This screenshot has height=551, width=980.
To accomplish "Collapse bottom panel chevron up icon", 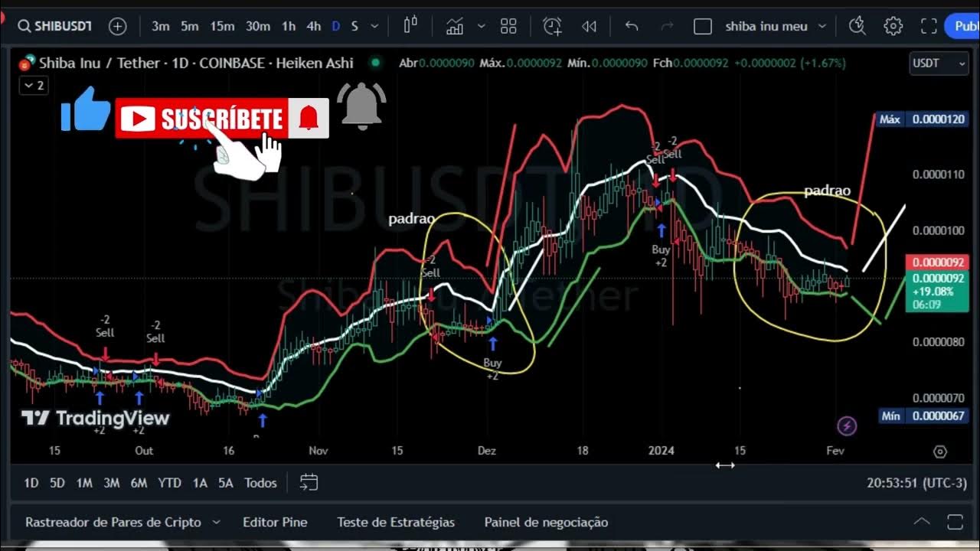I will tap(922, 522).
